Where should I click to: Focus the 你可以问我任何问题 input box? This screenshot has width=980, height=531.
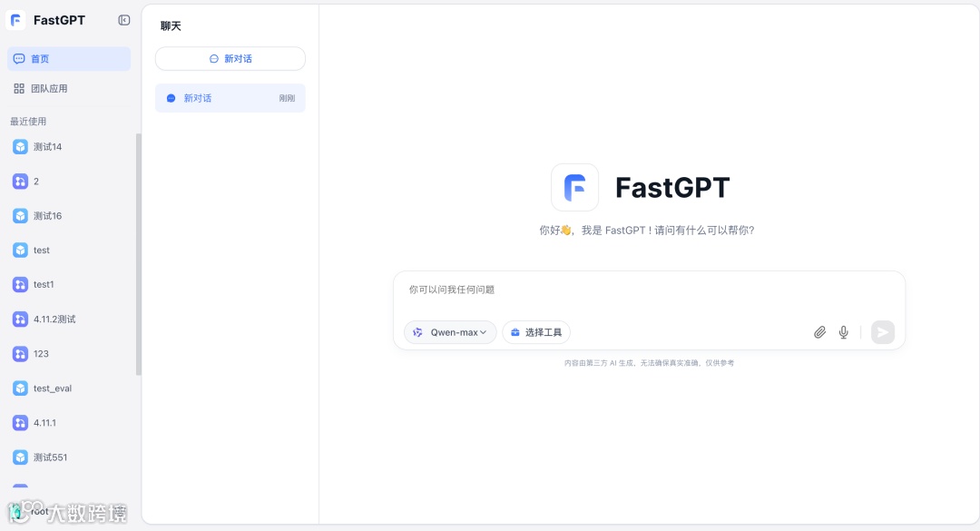click(649, 290)
